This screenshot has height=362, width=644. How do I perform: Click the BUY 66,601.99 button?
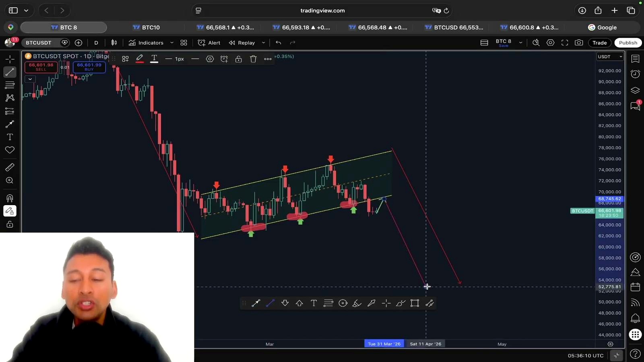tap(89, 67)
